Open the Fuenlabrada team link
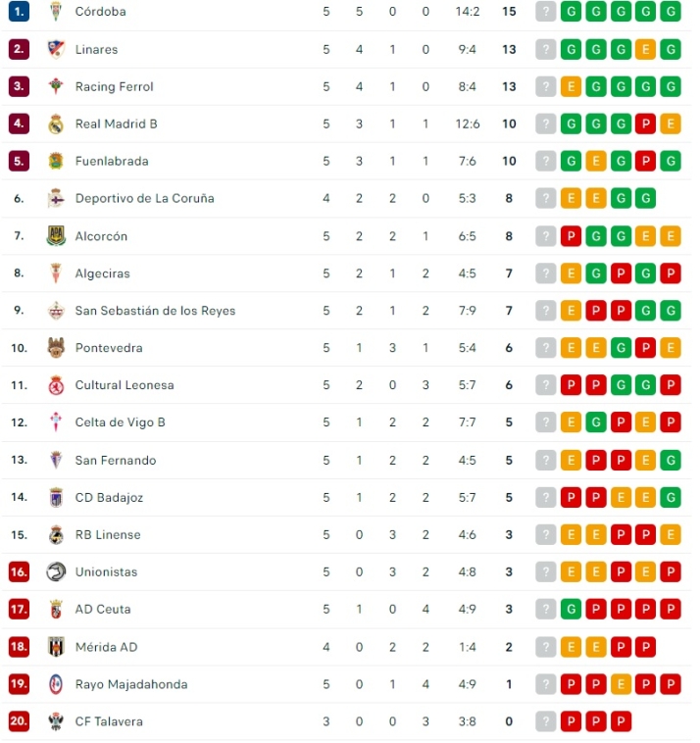Image resolution: width=700 pixels, height=743 pixels. pyautogui.click(x=112, y=161)
